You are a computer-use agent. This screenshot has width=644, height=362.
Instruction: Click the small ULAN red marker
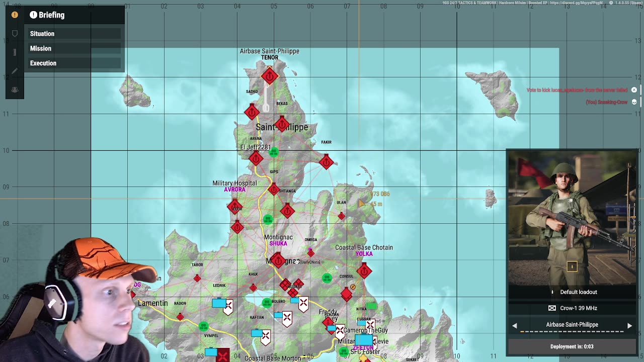click(342, 216)
